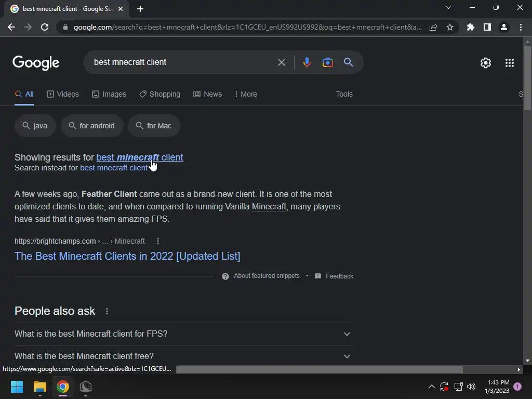The width and height of the screenshot is (532, 399).
Task: Refine search with for android chip
Action: coord(92,126)
